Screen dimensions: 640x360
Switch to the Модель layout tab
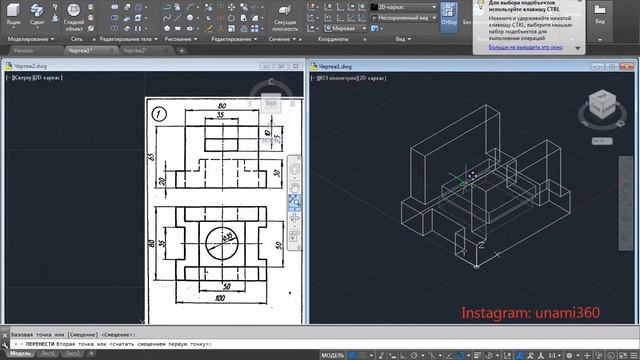tap(20, 353)
